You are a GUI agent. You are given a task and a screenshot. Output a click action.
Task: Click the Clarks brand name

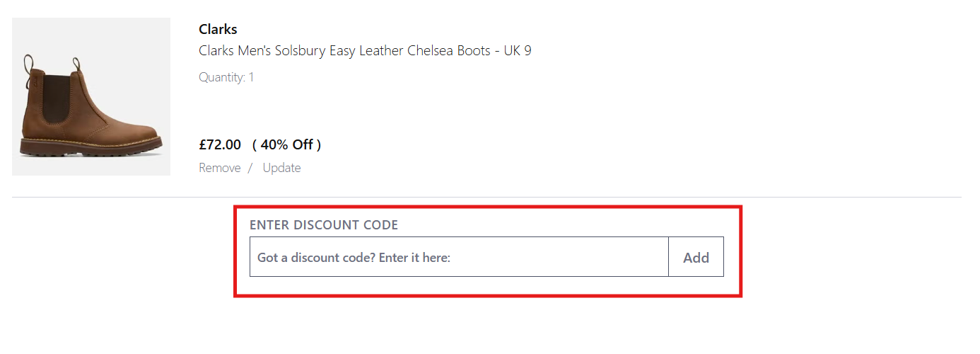(x=218, y=29)
